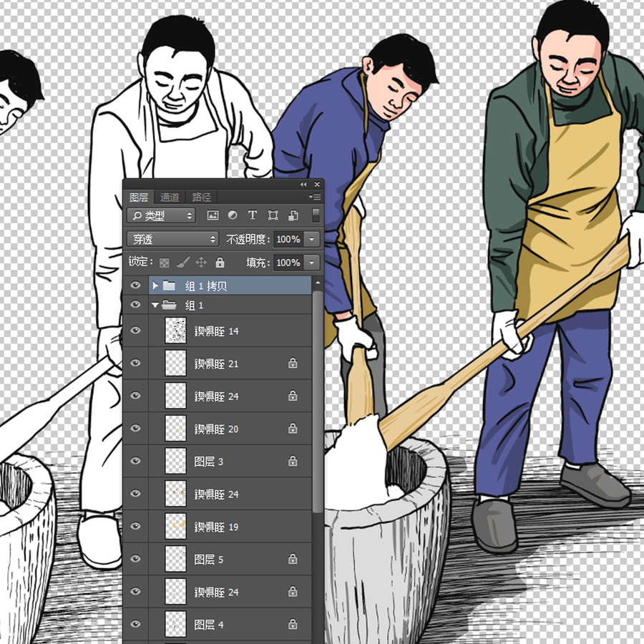Toggle visibility of layer 鍥惧眰 20

click(x=135, y=429)
